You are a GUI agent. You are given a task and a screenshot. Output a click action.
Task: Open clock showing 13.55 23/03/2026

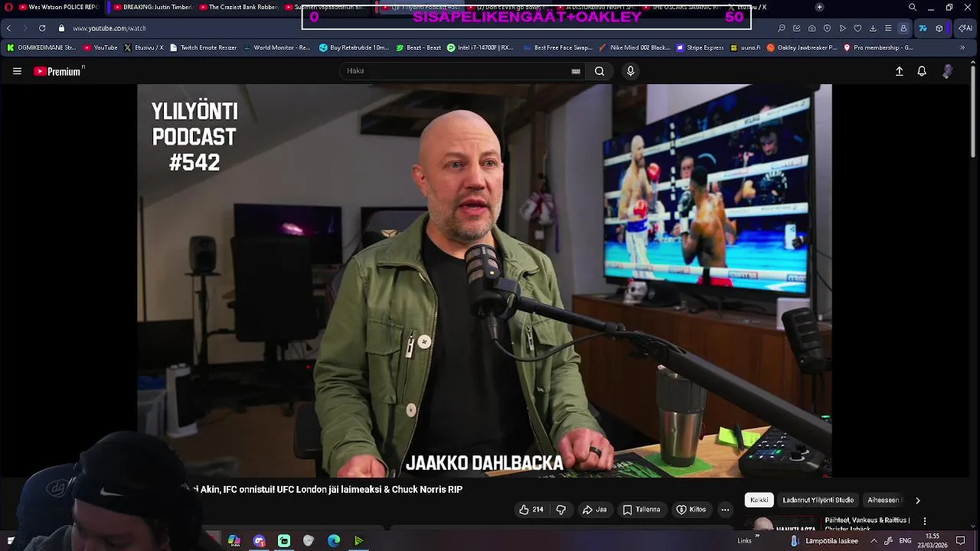(x=932, y=541)
